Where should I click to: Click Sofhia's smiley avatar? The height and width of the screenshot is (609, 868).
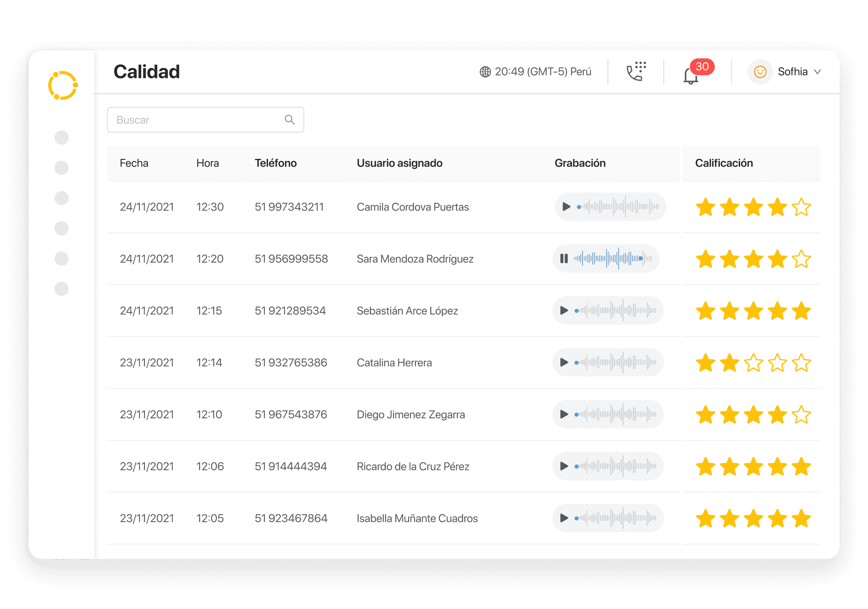tap(760, 71)
